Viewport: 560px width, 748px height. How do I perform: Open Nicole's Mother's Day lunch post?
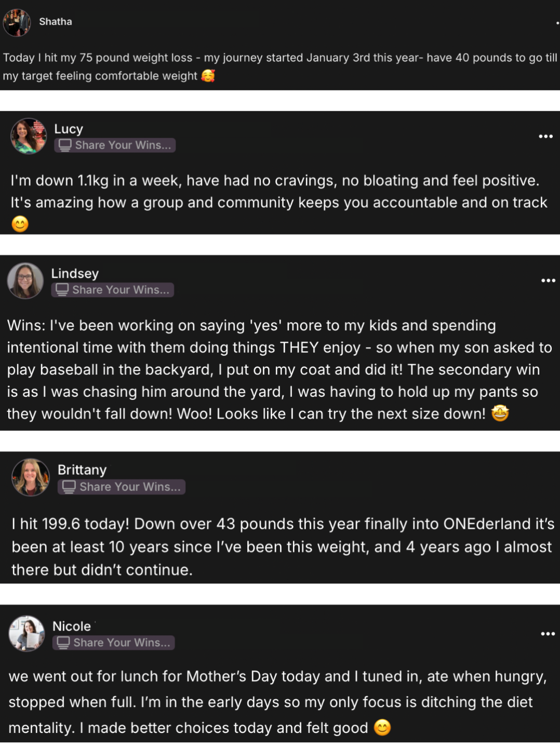click(x=277, y=702)
